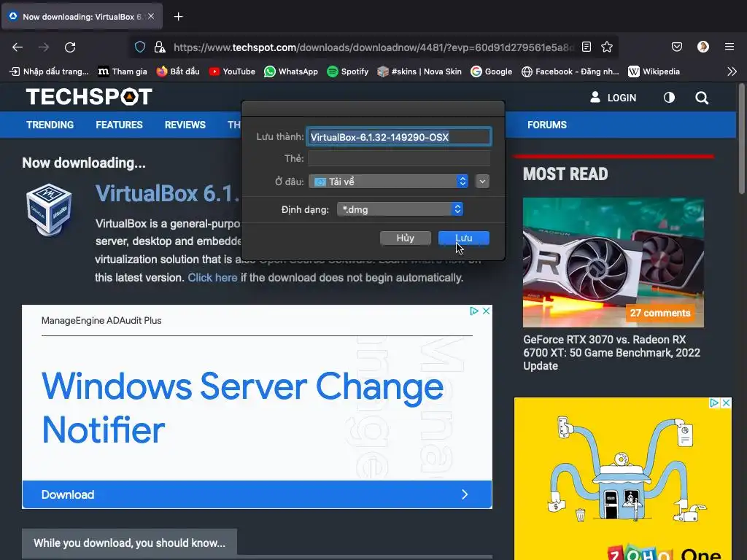747x560 pixels.
Task: Click the 'Click here' download link
Action: point(212,278)
